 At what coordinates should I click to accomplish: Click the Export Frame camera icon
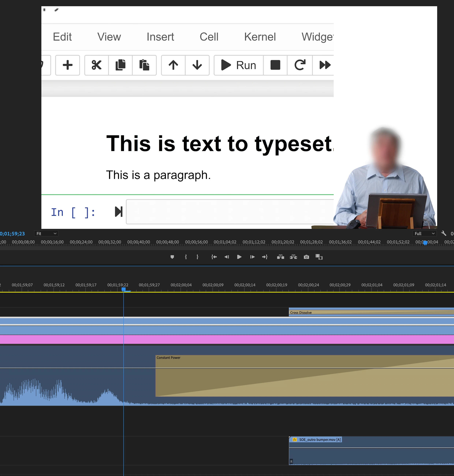306,257
